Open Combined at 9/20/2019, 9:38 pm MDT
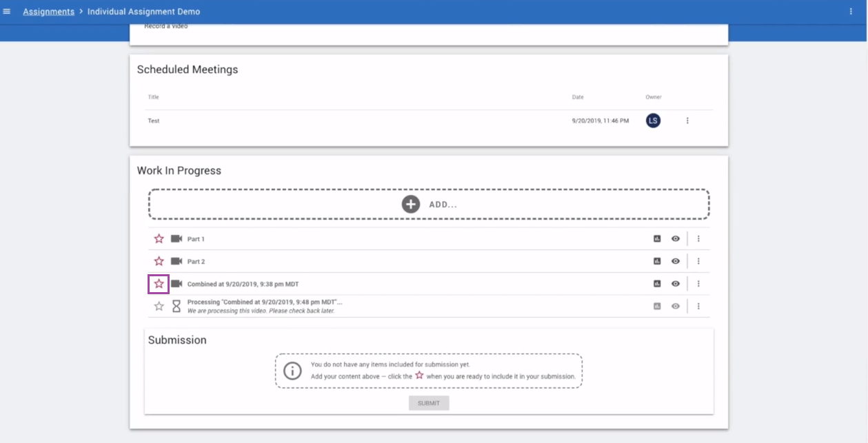868x443 pixels. pyautogui.click(x=243, y=284)
